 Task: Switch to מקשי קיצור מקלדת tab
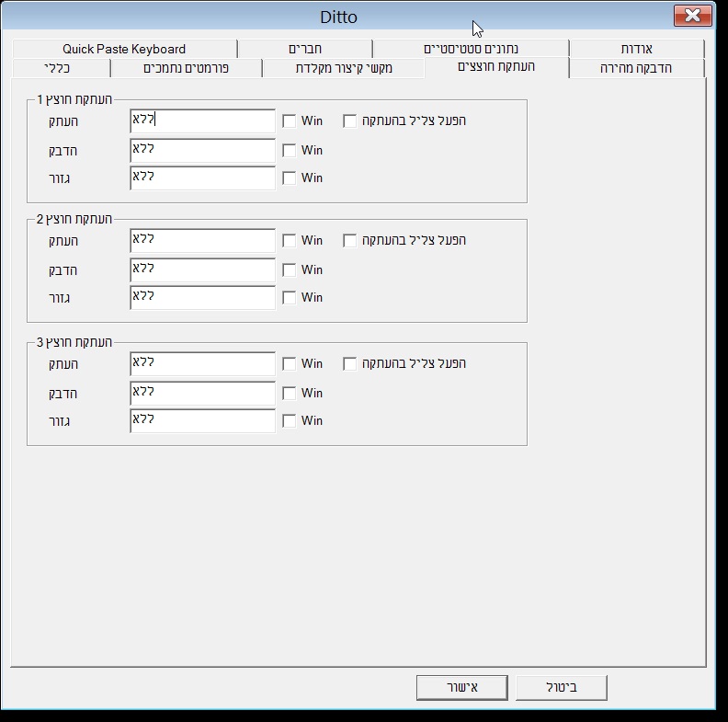point(344,68)
